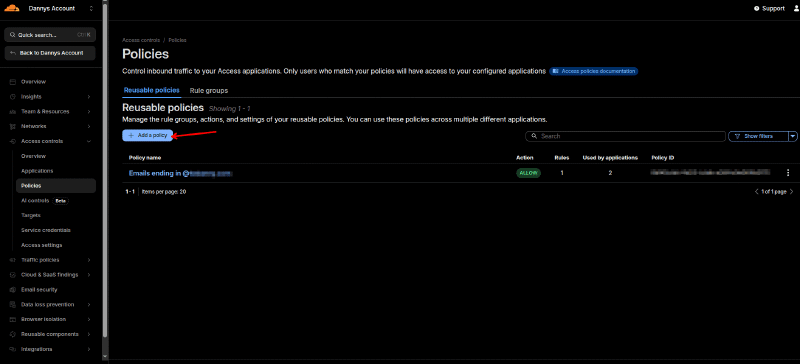Image resolution: width=800 pixels, height=364 pixels.
Task: Click the Traffic policies sidebar icon
Action: coord(12,260)
